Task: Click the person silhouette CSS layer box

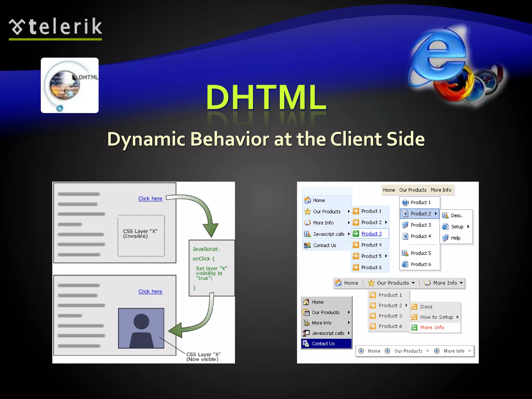Action: click(x=141, y=328)
